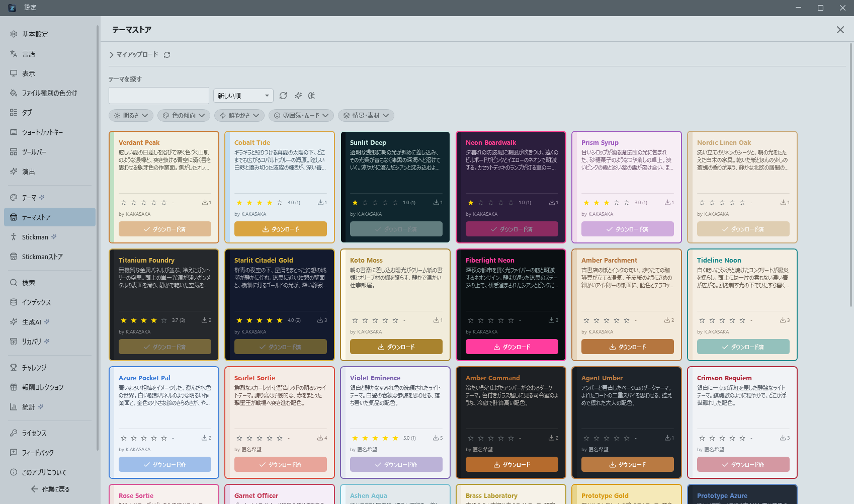
Task: Click ダウンロード済 on Verdant Peak card
Action: 165,229
